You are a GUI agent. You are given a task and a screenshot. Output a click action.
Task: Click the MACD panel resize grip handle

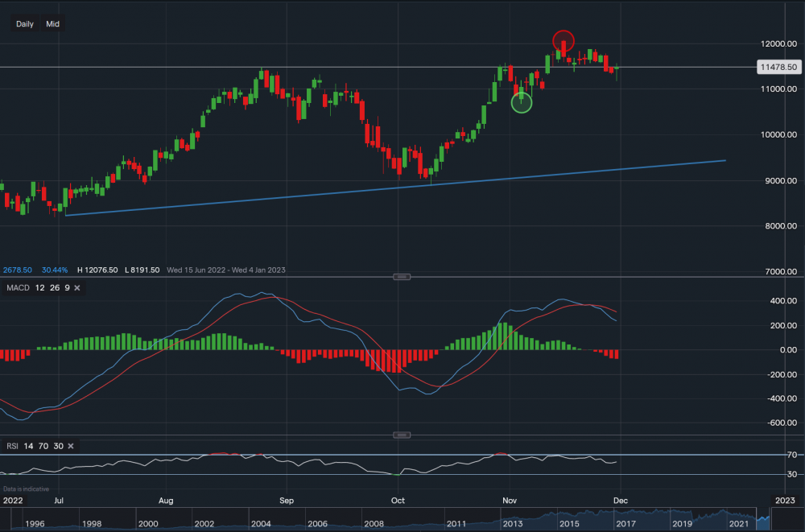point(401,276)
